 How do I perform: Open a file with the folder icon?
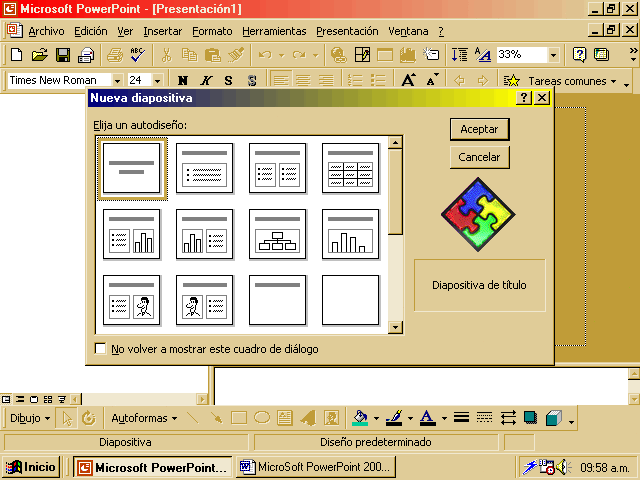pos(40,54)
